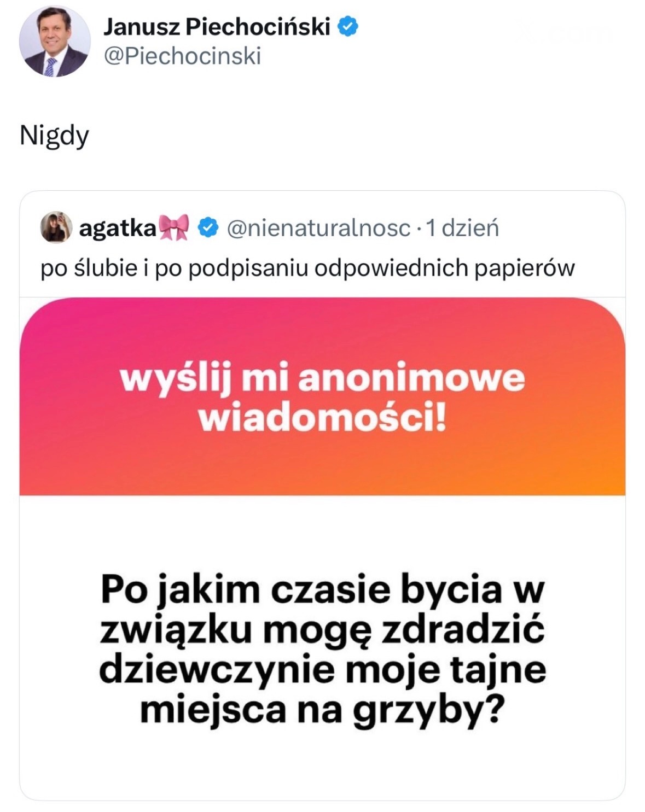The image size is (645, 812).
Task: Open the @nienaturalnosc handle
Action: coord(318,228)
